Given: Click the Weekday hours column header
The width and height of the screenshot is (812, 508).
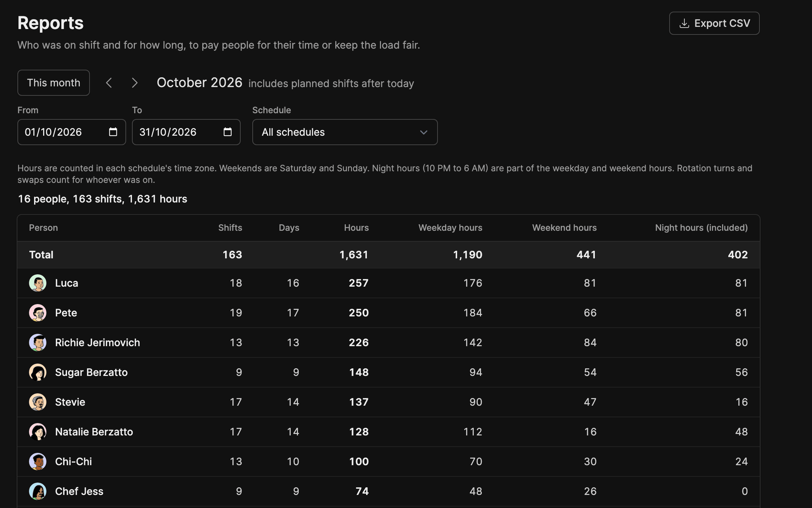Looking at the screenshot, I should coord(450,228).
